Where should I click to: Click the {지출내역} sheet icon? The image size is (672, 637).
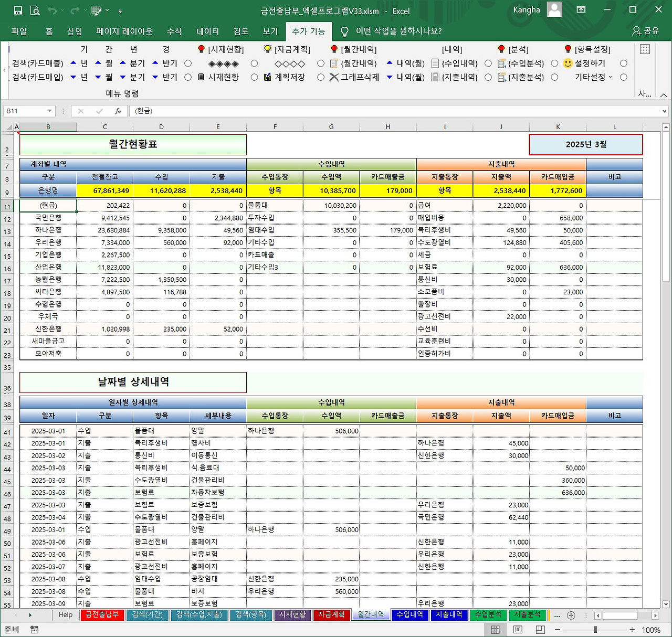coord(435,77)
